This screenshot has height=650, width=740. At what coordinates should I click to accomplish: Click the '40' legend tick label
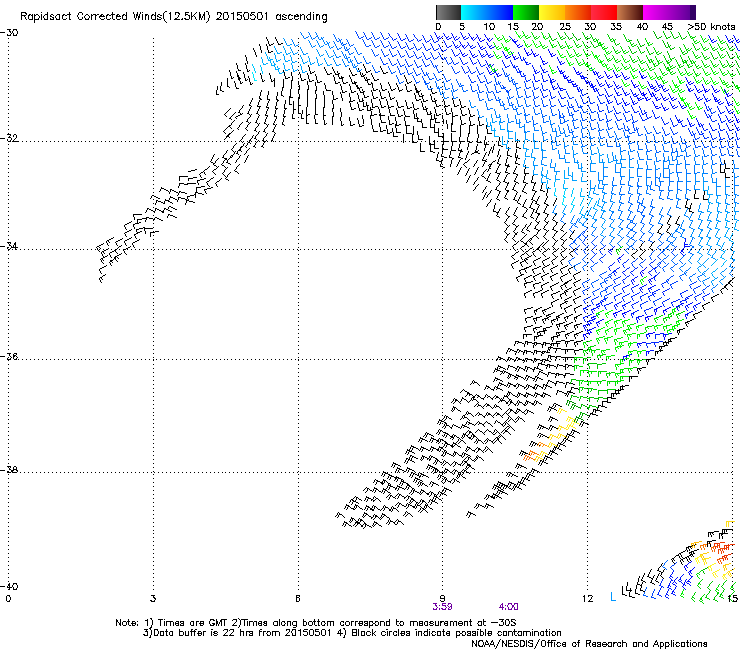click(x=642, y=27)
